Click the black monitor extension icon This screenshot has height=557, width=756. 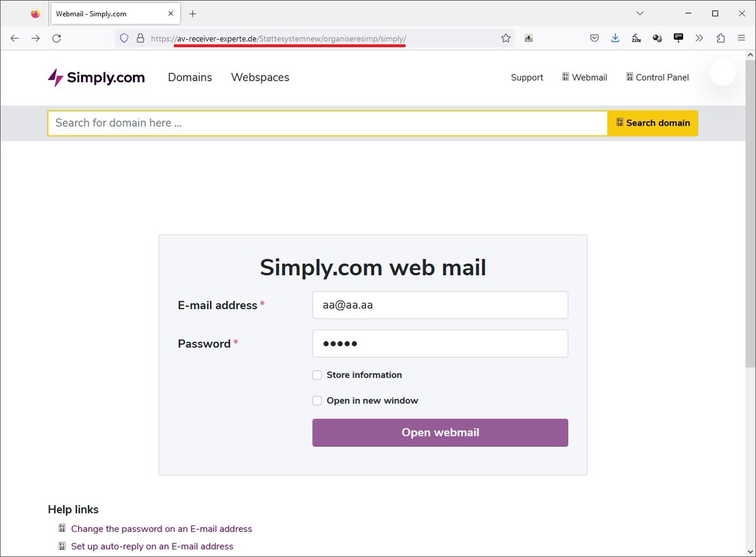679,38
